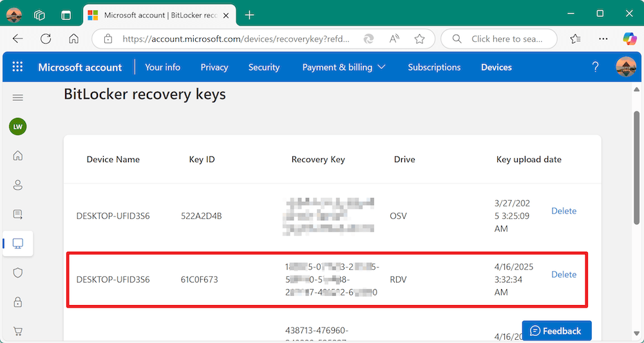
Task: Open the Home icon in sidebar
Action: pyautogui.click(x=18, y=155)
